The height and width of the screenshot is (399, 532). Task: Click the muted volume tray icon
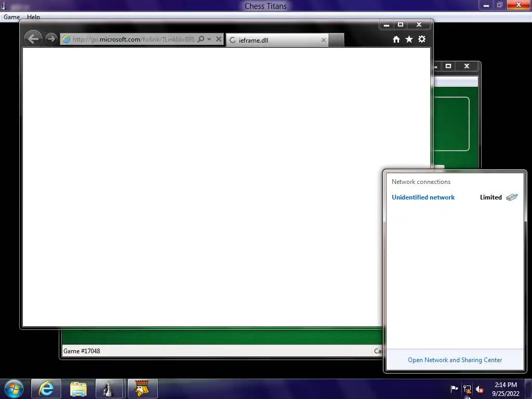tap(480, 389)
